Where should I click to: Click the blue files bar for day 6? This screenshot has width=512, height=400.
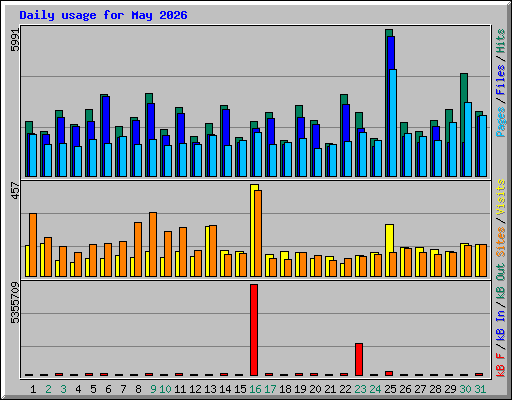[106, 120]
